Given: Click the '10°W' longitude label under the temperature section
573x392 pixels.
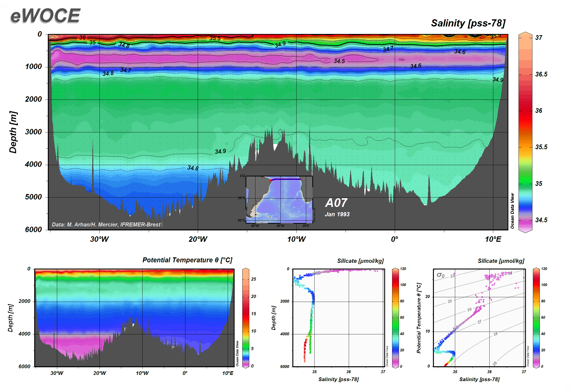Looking at the screenshot, I should pyautogui.click(x=142, y=373).
